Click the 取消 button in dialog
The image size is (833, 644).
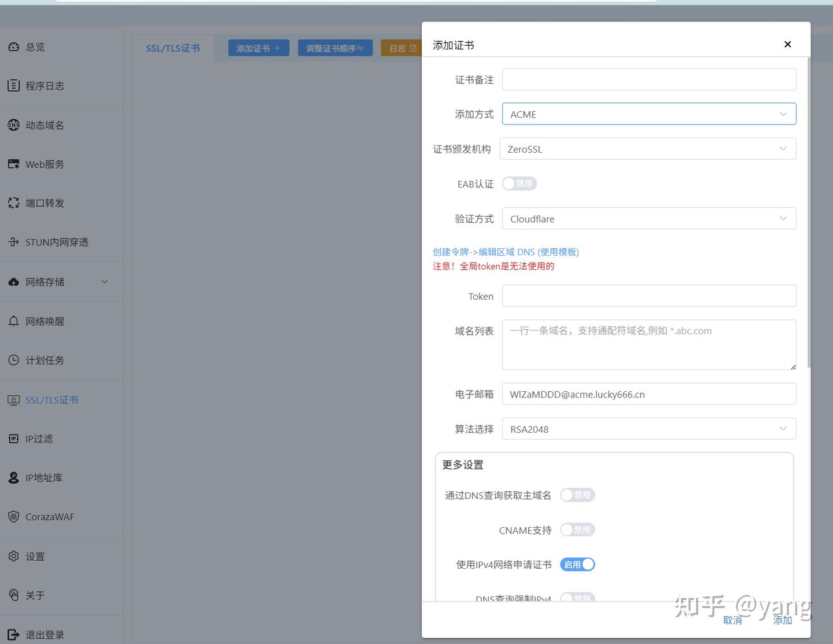(732, 620)
